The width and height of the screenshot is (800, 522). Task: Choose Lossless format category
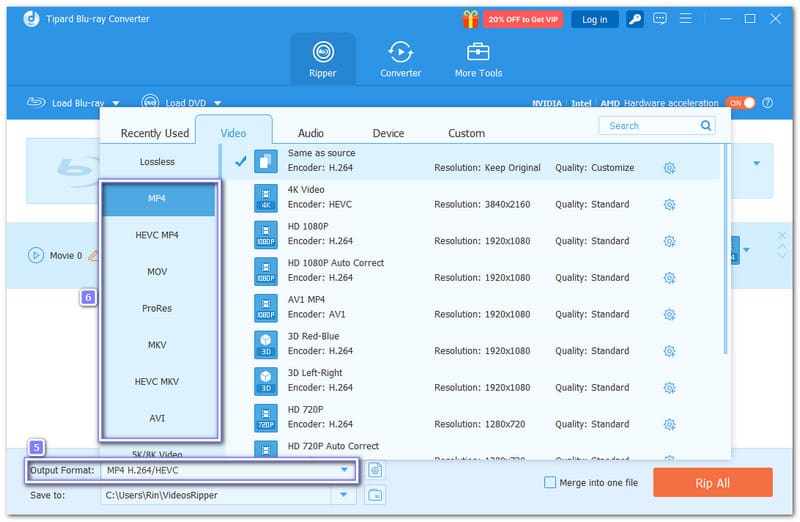tap(157, 162)
